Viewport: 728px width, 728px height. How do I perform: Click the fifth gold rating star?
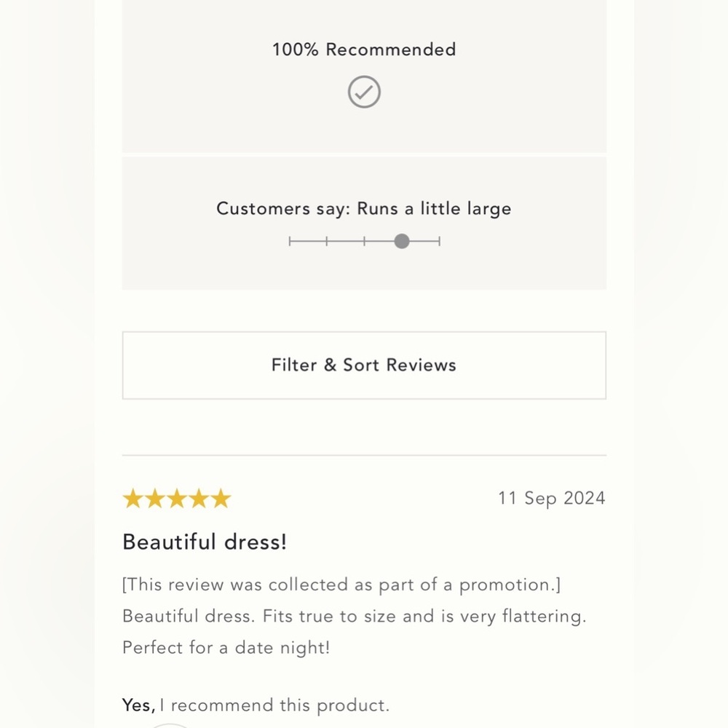220,499
